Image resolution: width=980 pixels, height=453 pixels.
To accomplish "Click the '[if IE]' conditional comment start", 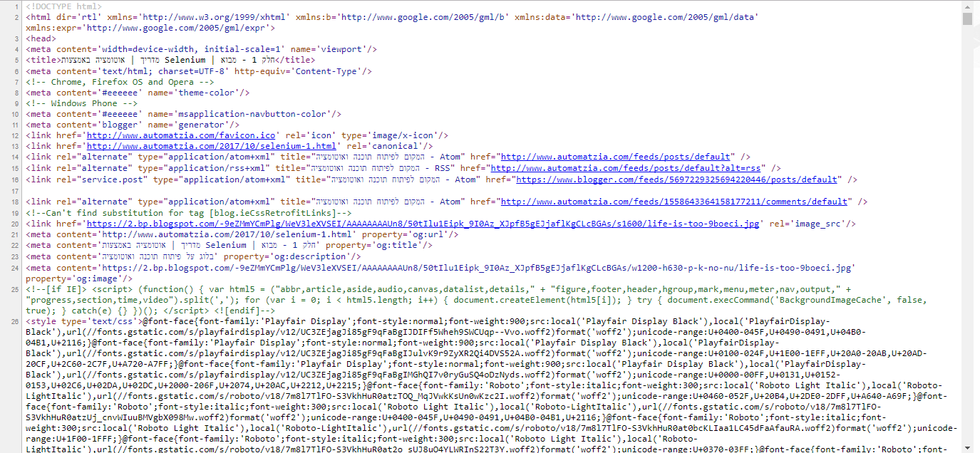I will pyautogui.click(x=58, y=290).
